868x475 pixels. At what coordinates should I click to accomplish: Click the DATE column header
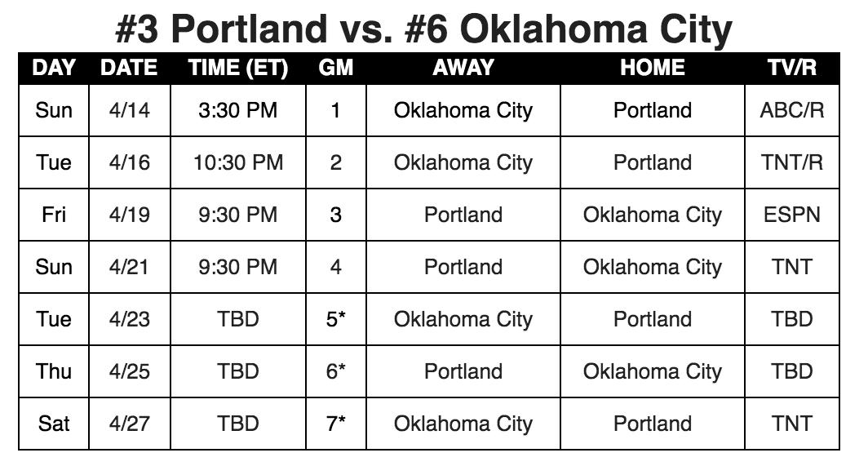tap(129, 68)
